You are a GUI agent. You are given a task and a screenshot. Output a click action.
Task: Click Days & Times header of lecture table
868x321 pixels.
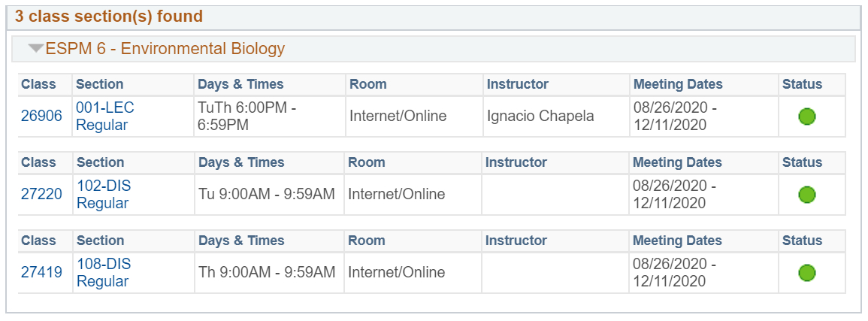(x=240, y=84)
